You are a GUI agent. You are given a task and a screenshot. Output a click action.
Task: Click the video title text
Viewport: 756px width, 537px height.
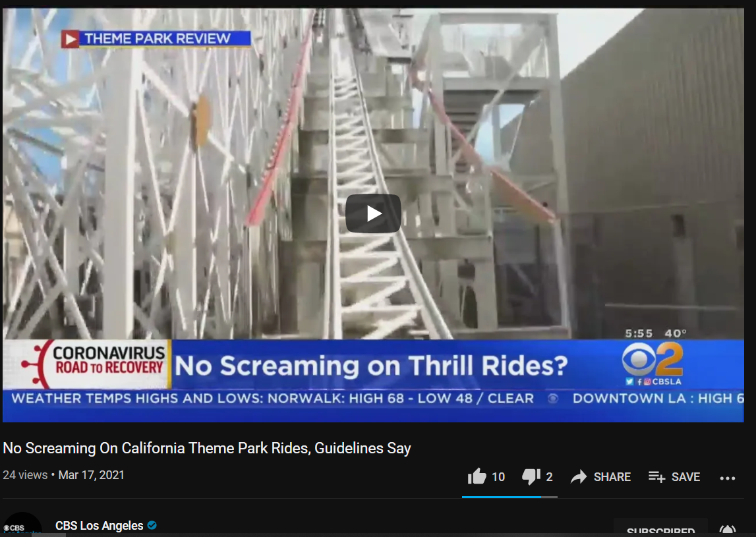tap(207, 448)
